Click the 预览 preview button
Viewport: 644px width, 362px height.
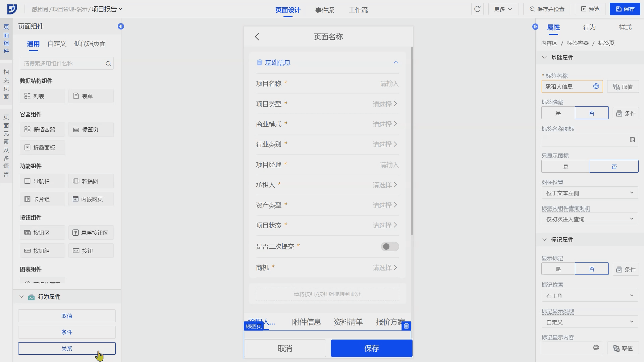pos(590,9)
